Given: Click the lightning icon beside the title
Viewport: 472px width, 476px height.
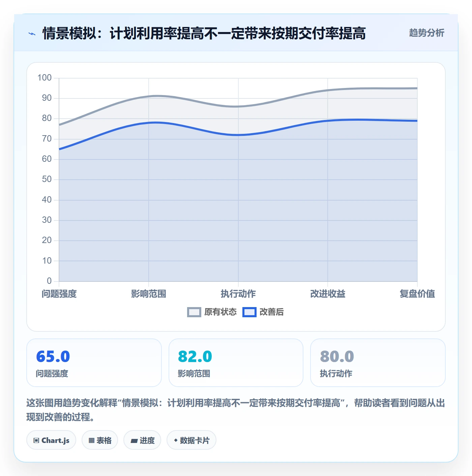Looking at the screenshot, I should coord(32,34).
